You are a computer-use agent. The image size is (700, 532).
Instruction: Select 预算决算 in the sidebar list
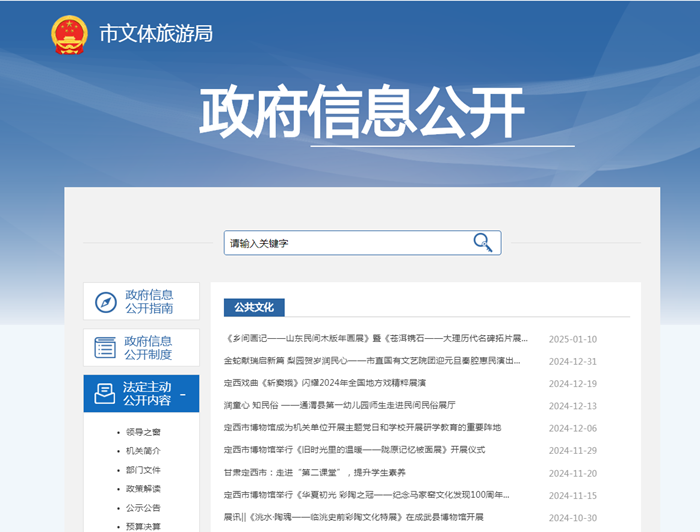pyautogui.click(x=143, y=526)
